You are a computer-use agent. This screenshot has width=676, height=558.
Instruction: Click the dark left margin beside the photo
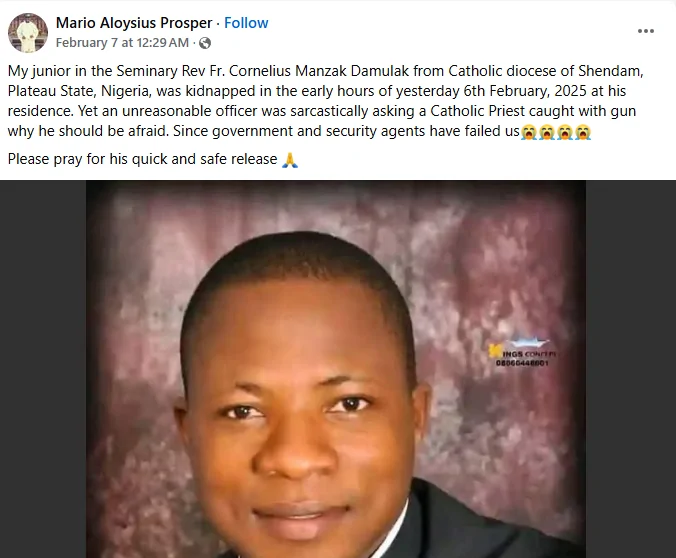coord(43,369)
